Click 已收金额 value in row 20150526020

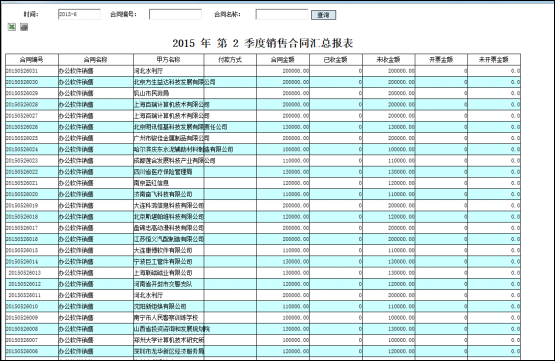pyautogui.click(x=360, y=194)
